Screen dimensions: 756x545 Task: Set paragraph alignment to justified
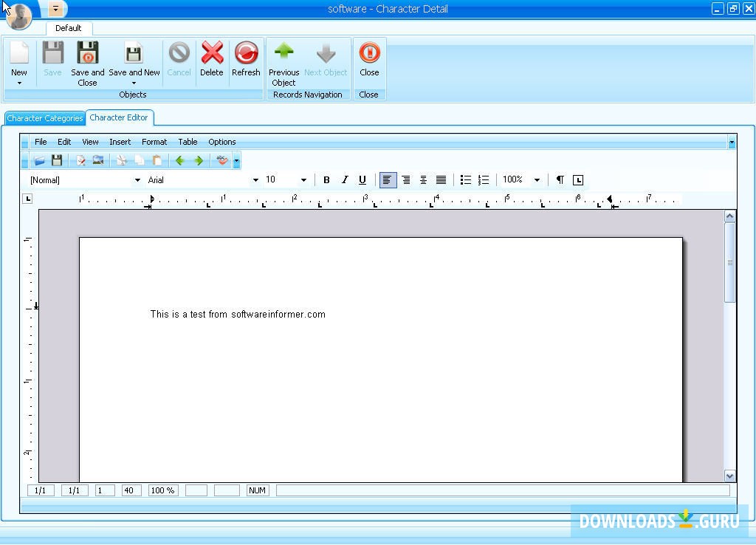point(441,180)
